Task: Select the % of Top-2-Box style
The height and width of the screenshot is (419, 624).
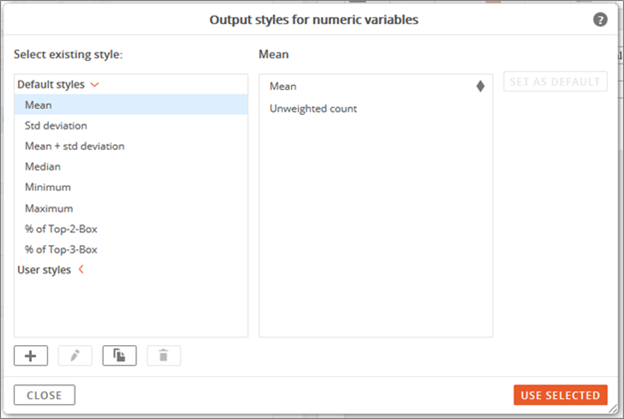Action: [x=131, y=229]
